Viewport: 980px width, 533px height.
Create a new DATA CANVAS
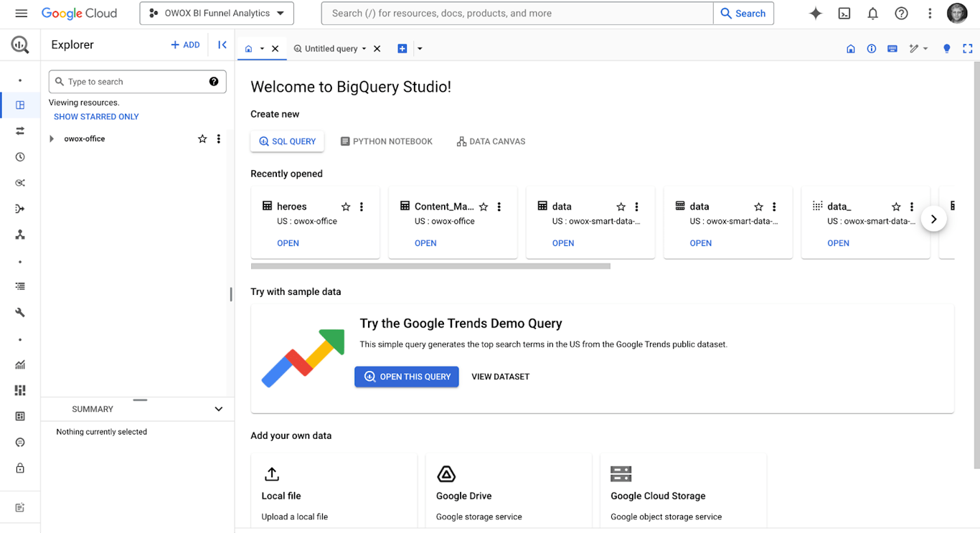click(491, 141)
